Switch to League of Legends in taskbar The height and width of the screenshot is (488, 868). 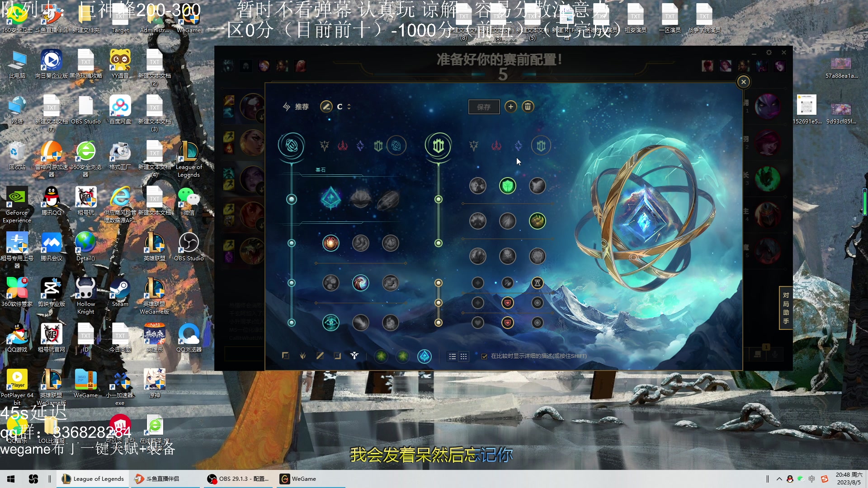(x=93, y=479)
